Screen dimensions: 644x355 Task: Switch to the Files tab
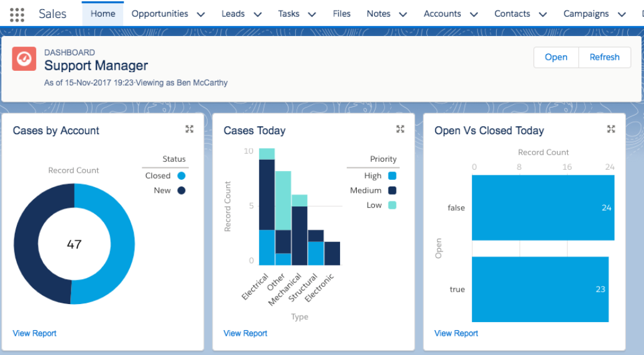(x=342, y=14)
